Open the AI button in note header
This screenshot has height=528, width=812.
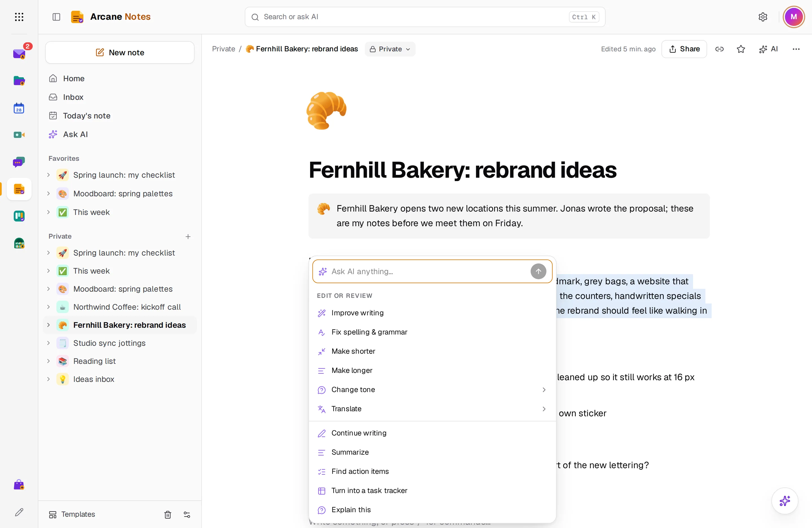(768, 49)
